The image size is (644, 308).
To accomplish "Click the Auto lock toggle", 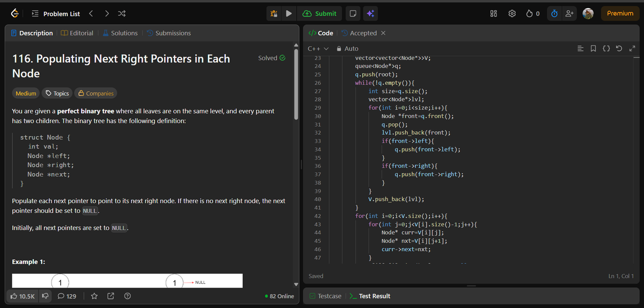I will coord(348,48).
